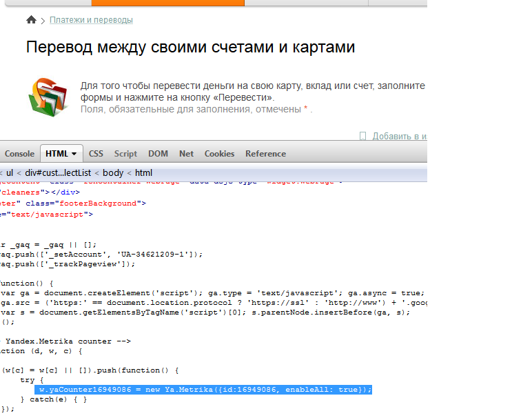
Task: Click the home icon in breadcrumb
Action: point(31,20)
